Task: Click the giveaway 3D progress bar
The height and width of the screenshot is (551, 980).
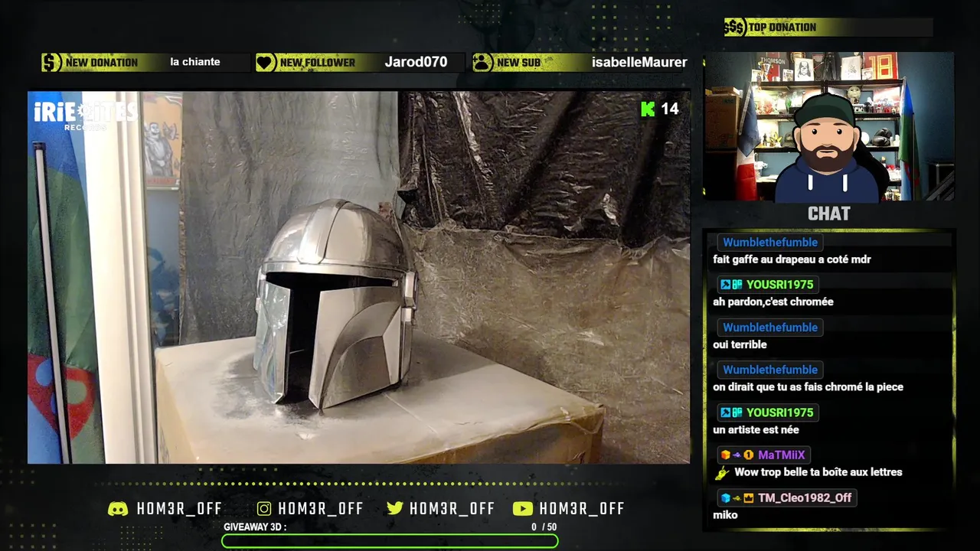Action: 390,541
